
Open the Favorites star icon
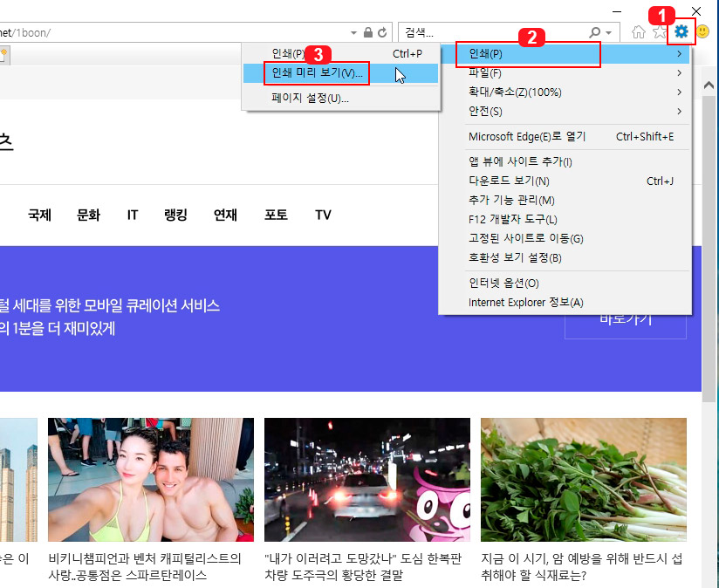(x=659, y=31)
